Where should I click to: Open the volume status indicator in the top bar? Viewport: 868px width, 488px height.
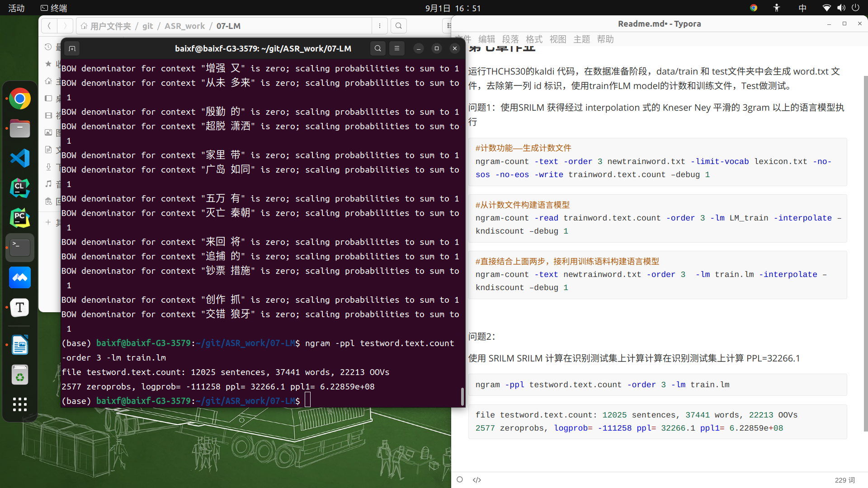pyautogui.click(x=841, y=8)
